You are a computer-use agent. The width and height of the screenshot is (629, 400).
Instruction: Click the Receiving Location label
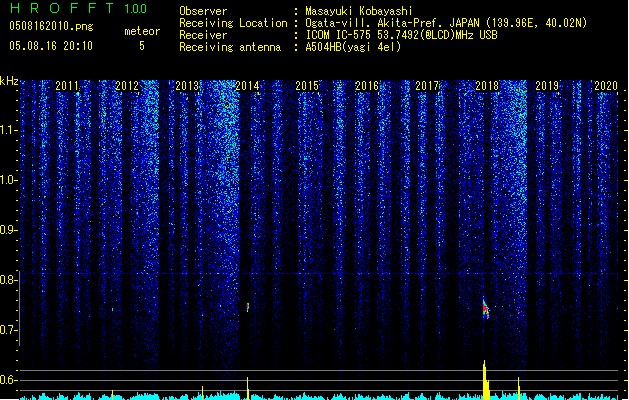pyautogui.click(x=233, y=23)
